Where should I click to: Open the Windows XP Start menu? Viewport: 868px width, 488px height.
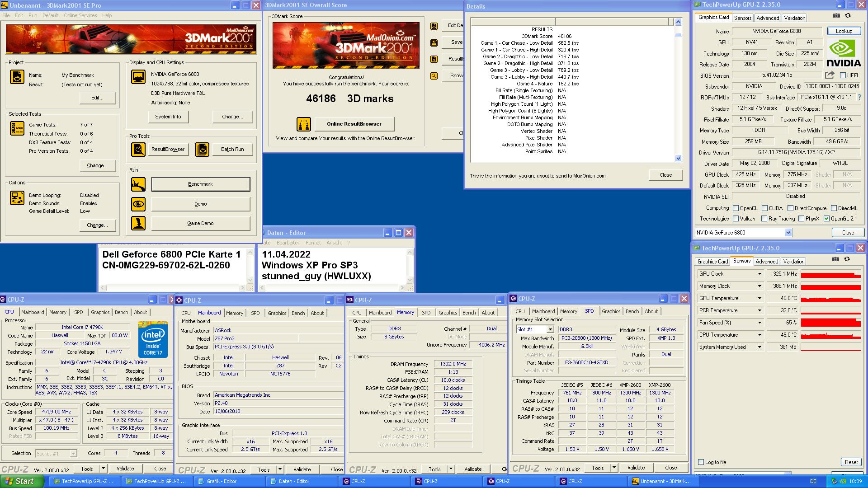[x=22, y=481]
